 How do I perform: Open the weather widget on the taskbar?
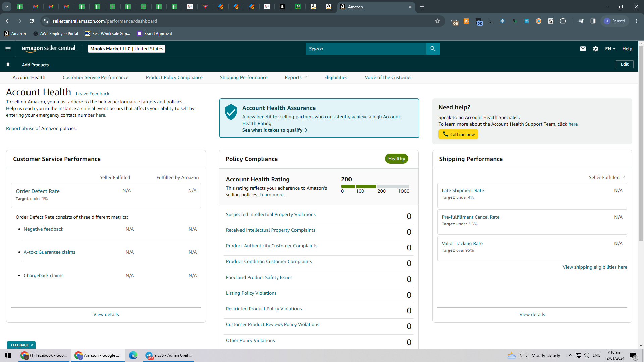click(x=534, y=355)
